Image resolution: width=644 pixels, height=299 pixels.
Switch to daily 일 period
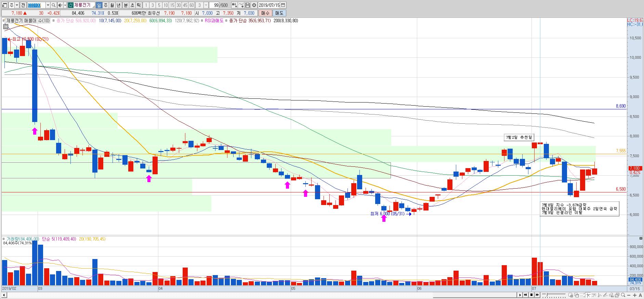99,5
